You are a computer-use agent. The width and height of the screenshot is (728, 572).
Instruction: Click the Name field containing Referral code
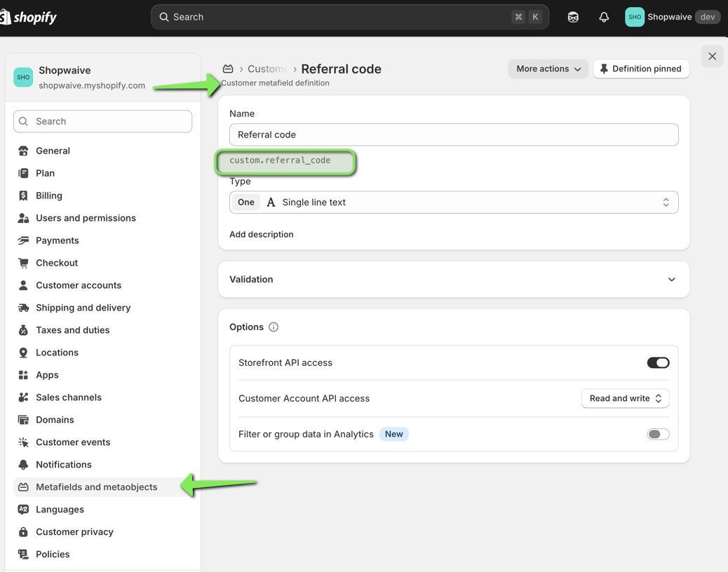point(454,135)
